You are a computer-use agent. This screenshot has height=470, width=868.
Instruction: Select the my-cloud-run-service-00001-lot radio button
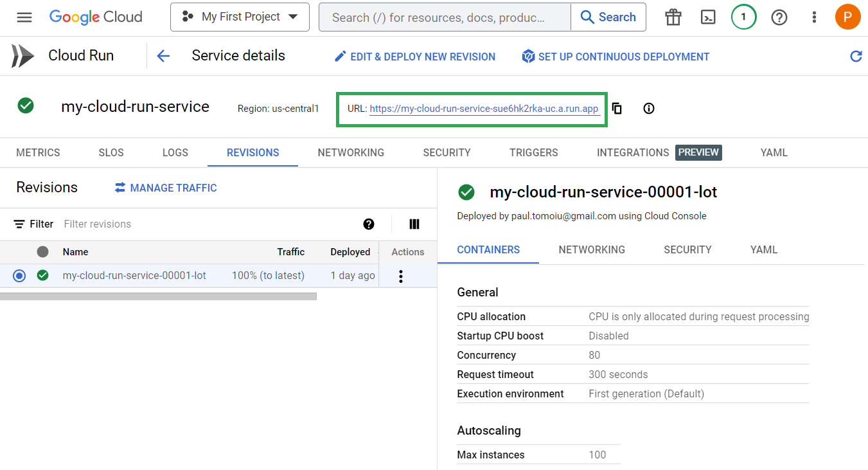point(19,276)
